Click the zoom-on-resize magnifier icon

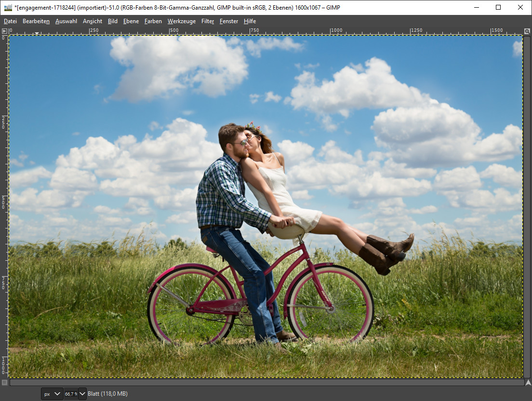(x=528, y=31)
